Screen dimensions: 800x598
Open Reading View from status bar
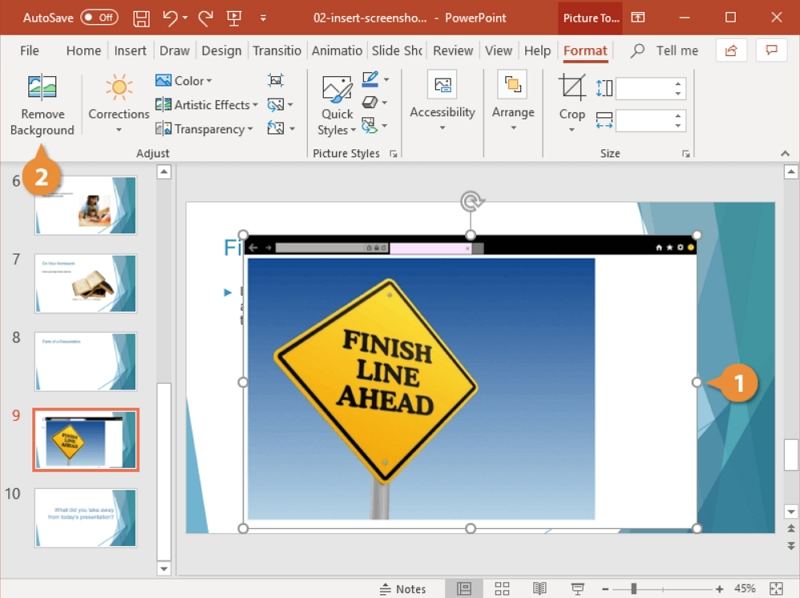click(x=540, y=589)
